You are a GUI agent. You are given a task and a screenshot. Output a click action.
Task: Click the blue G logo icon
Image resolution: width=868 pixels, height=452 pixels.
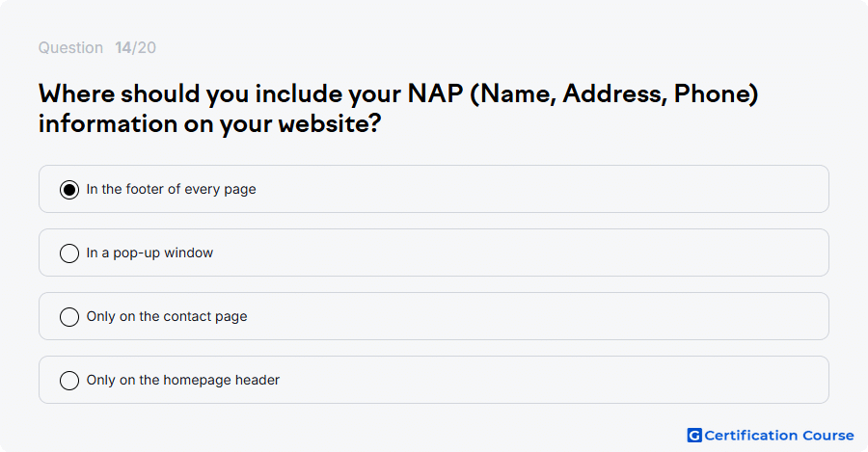click(x=694, y=436)
